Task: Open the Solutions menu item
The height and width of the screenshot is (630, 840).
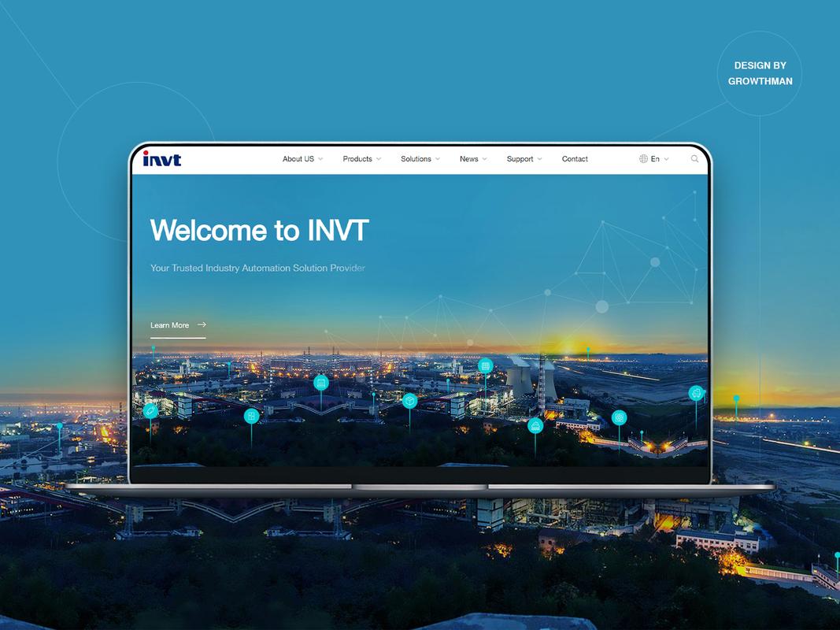Action: (416, 159)
